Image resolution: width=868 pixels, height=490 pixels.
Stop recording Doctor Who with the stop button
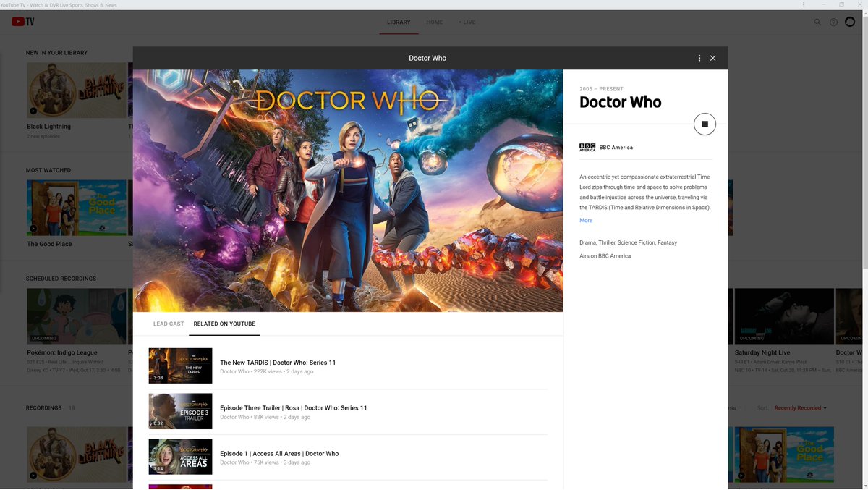point(705,124)
